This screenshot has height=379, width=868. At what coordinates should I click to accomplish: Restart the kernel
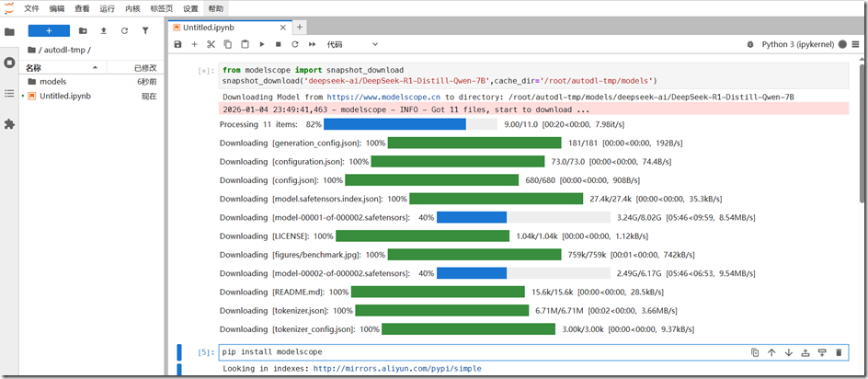[295, 44]
